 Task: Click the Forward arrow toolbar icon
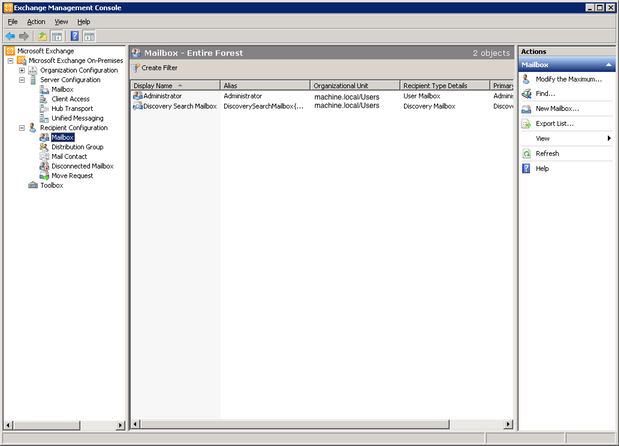24,36
